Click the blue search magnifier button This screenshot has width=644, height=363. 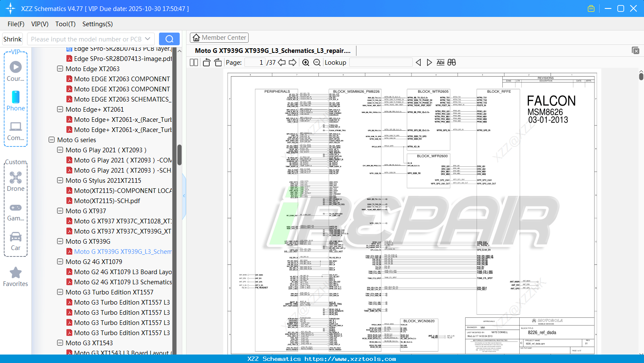(x=169, y=38)
